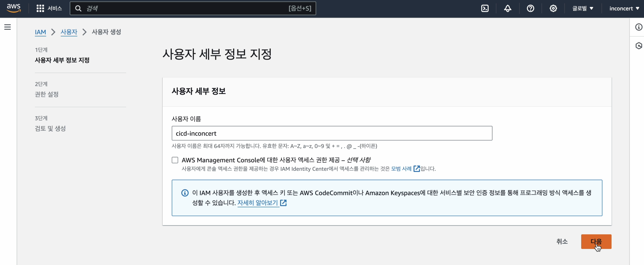Open the notifications bell
This screenshot has height=265, width=644.
(508, 8)
